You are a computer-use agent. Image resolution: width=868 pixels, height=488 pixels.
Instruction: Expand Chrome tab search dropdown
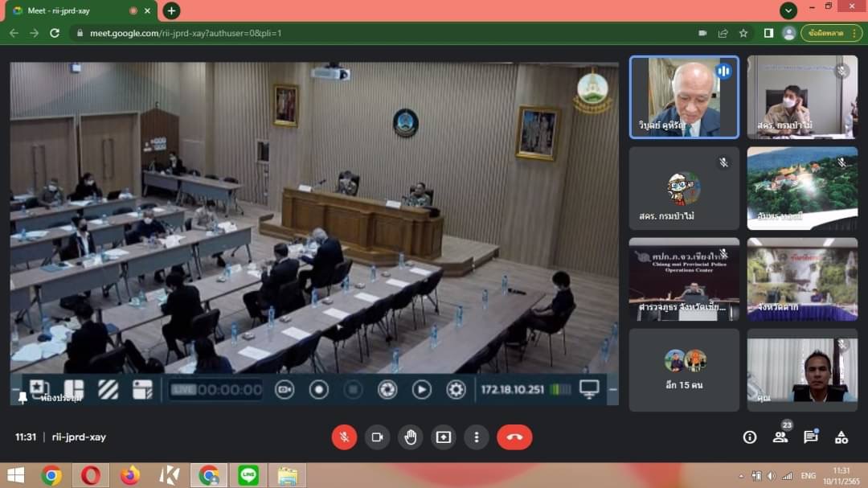(788, 10)
